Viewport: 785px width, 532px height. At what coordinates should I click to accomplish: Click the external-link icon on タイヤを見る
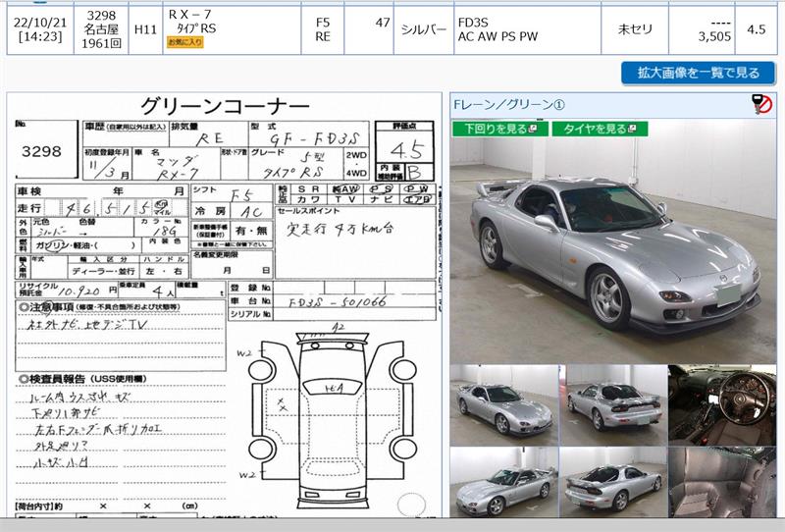[x=632, y=129]
